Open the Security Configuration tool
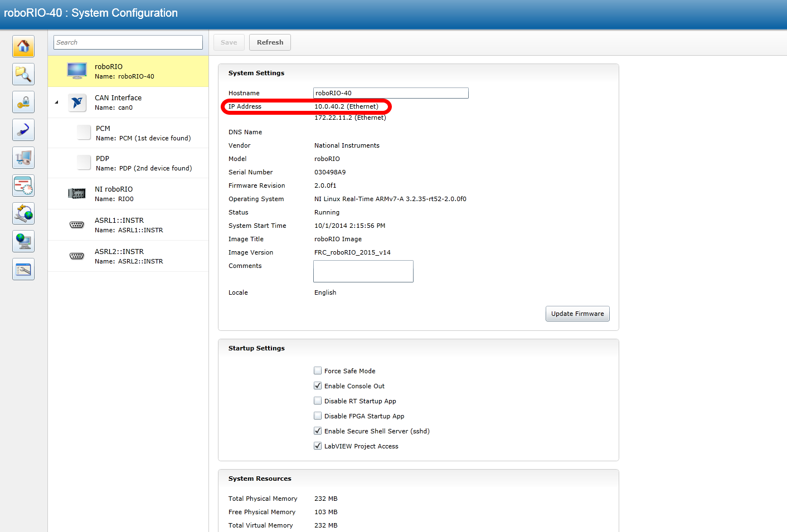This screenshot has width=787, height=532. 23,102
